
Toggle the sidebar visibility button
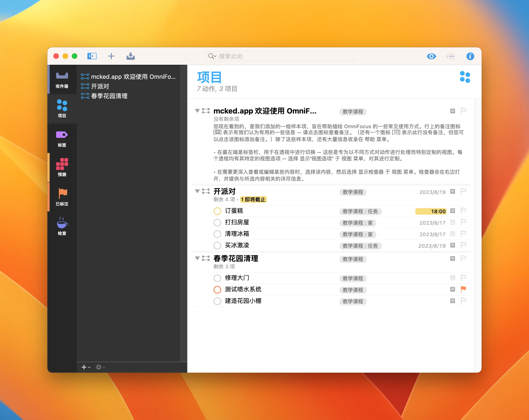(x=92, y=56)
